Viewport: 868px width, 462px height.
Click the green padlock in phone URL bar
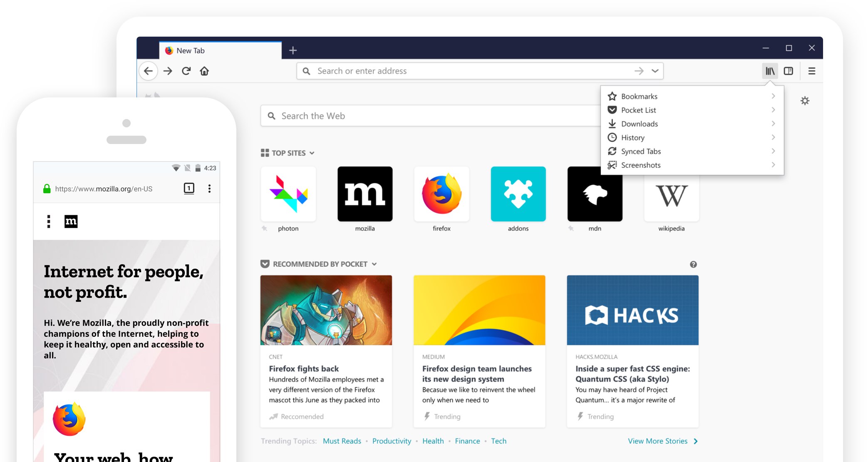[x=47, y=189]
